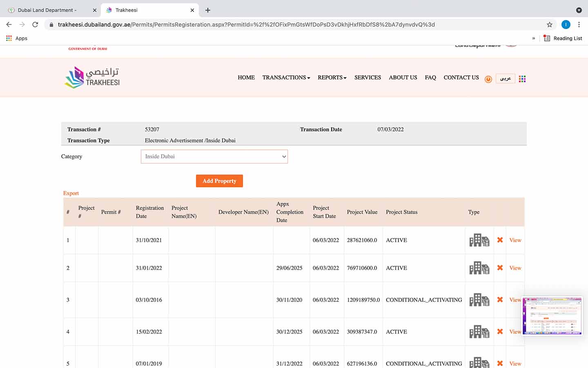Click the red X icon on row 3
The image size is (588, 368).
click(500, 300)
